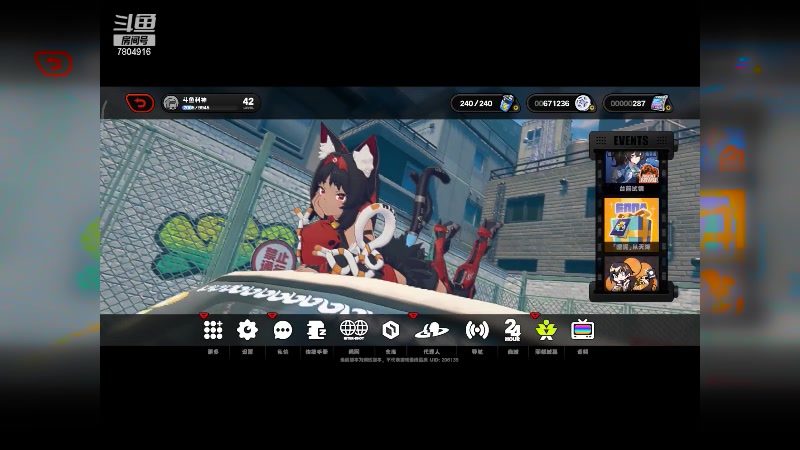
Task: Click the player name next to the avatar
Action: (x=194, y=100)
